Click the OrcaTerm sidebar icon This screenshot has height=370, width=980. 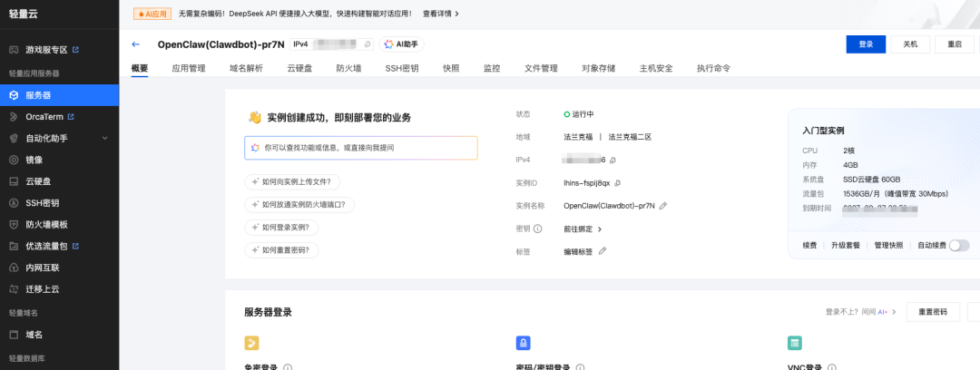coord(13,117)
